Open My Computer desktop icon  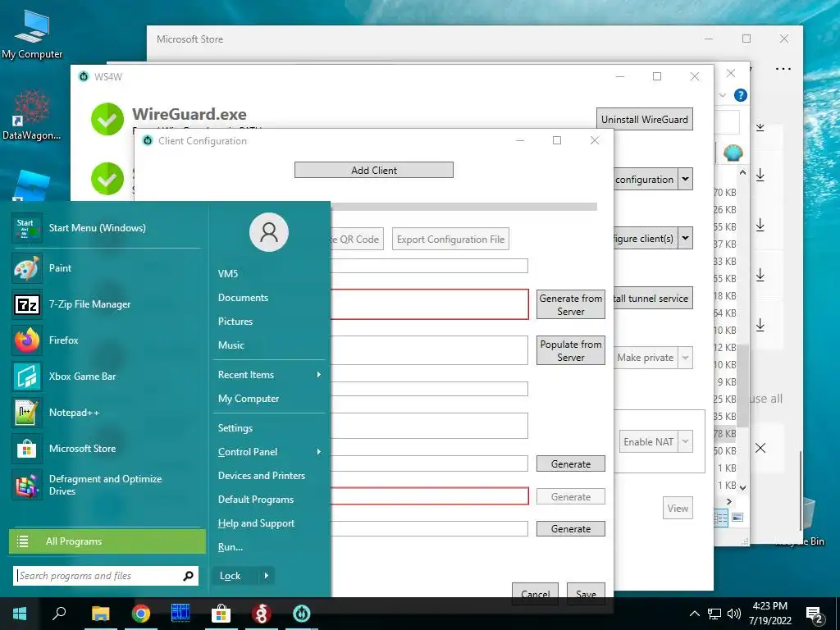32,35
